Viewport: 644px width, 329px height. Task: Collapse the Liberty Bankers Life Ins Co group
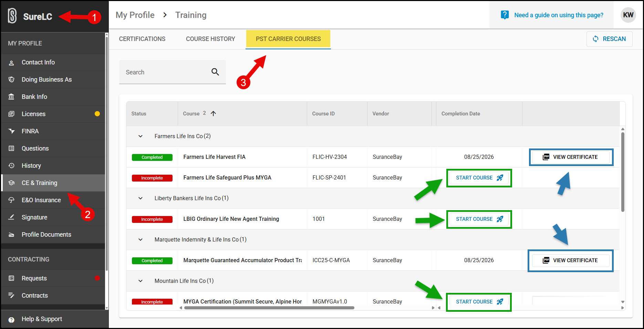[141, 198]
